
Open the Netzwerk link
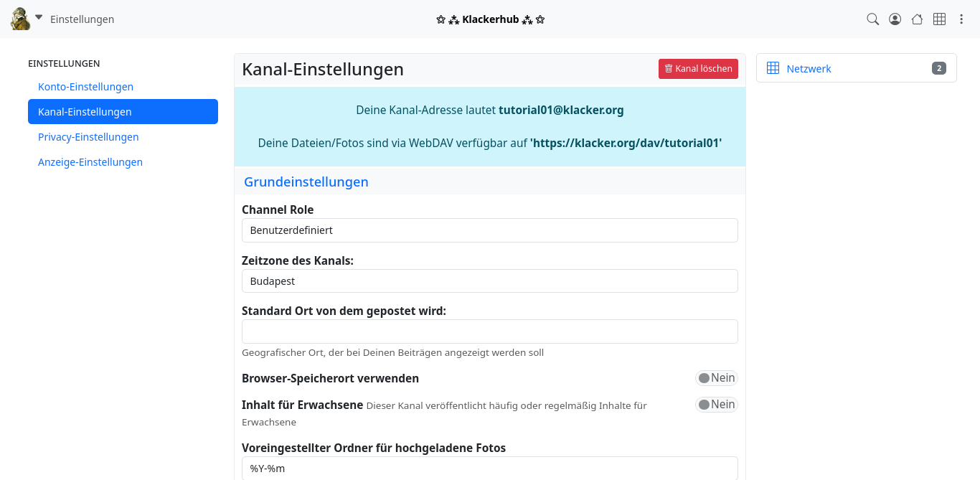pos(809,69)
